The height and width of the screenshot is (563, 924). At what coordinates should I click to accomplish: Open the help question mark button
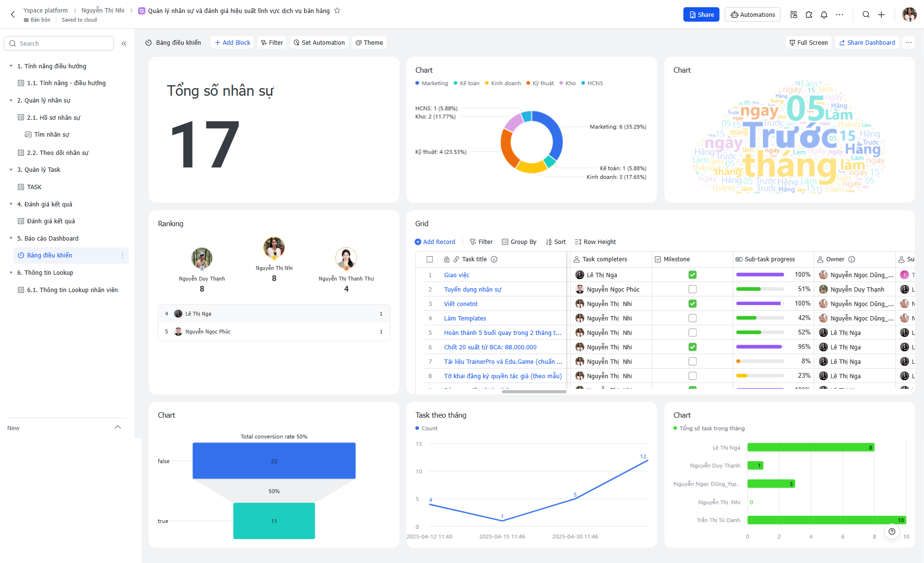[892, 531]
